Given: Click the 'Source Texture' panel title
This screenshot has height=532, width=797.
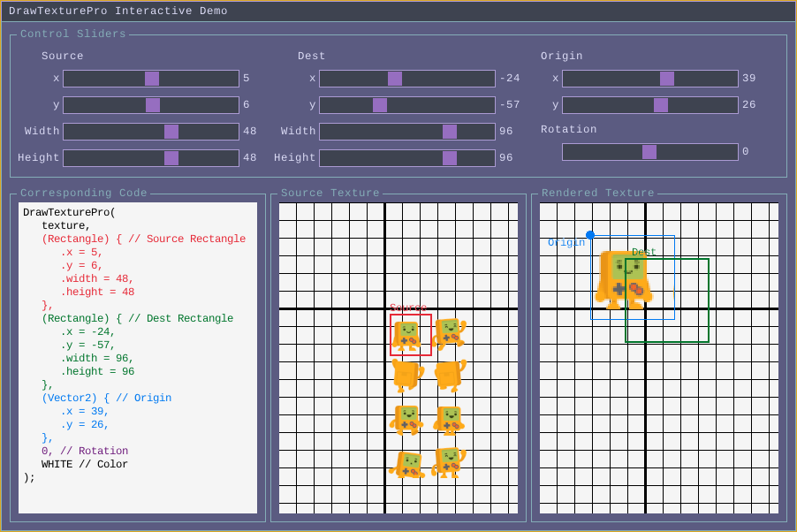Looking at the screenshot, I should (330, 194).
